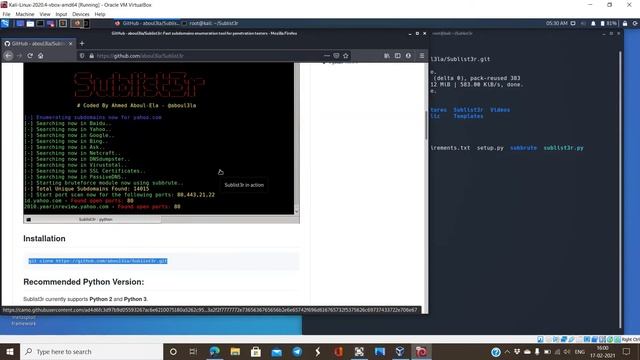Image resolution: width=640 pixels, height=360 pixels.
Task: Open the Kali applications menu icon
Action: [x=5, y=23]
